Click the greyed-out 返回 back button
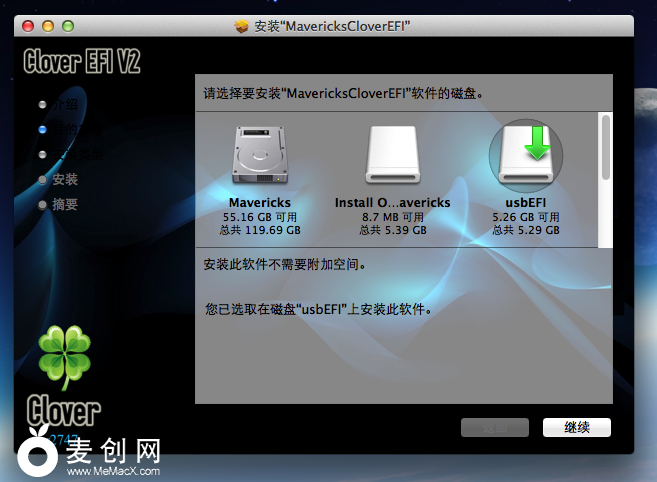657x482 pixels. pyautogui.click(x=494, y=427)
